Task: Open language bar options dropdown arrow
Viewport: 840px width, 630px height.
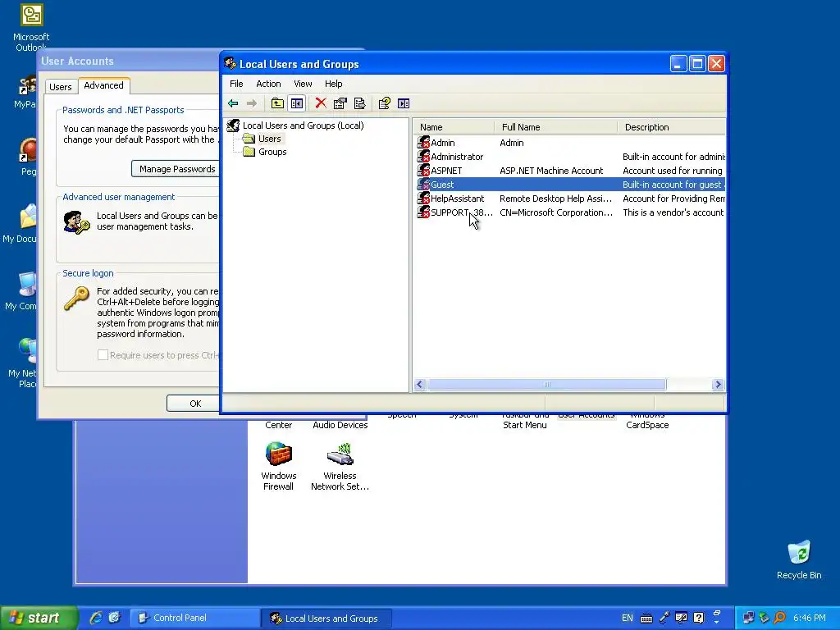Action: 716,622
